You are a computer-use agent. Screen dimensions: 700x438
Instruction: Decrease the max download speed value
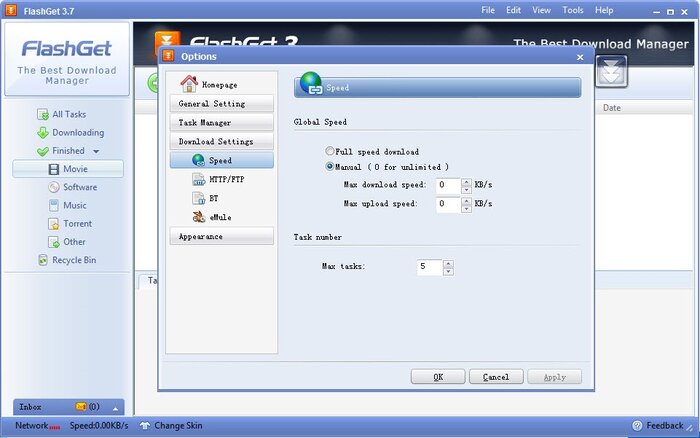pos(466,189)
